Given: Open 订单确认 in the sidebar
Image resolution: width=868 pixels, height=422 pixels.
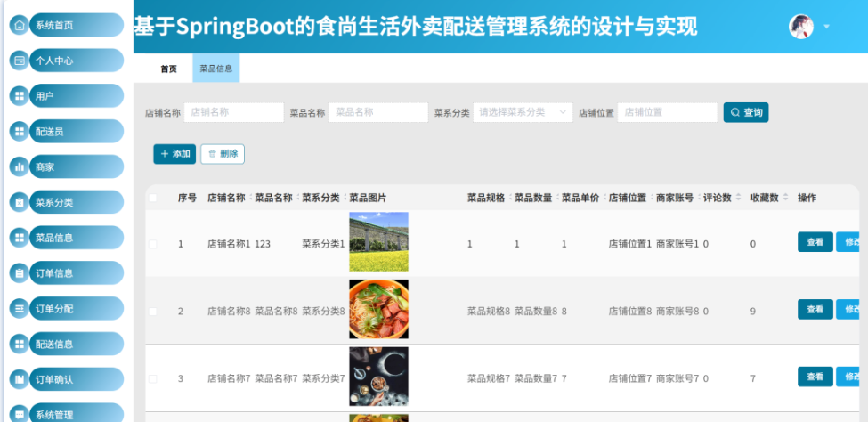Looking at the screenshot, I should 77,379.
